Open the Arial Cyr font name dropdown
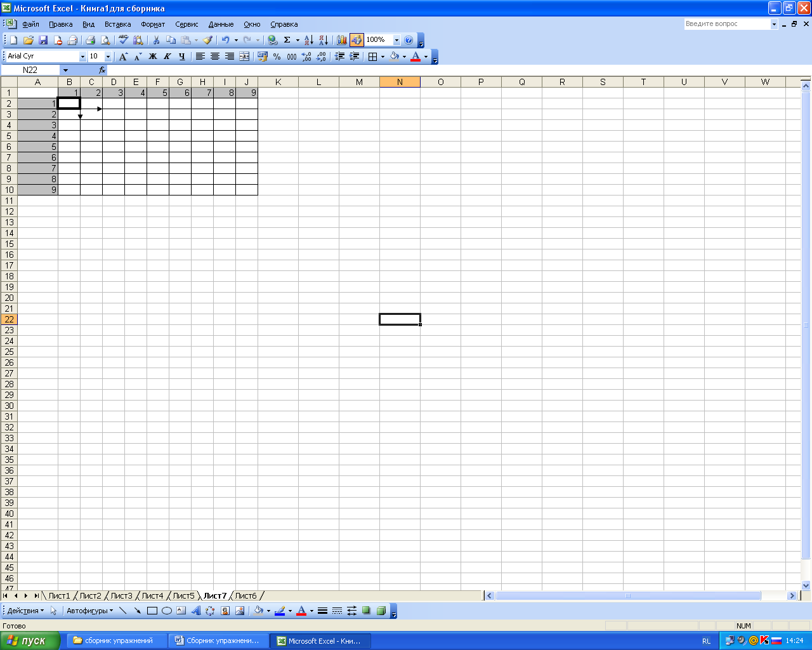This screenshot has height=650, width=812. (x=82, y=56)
